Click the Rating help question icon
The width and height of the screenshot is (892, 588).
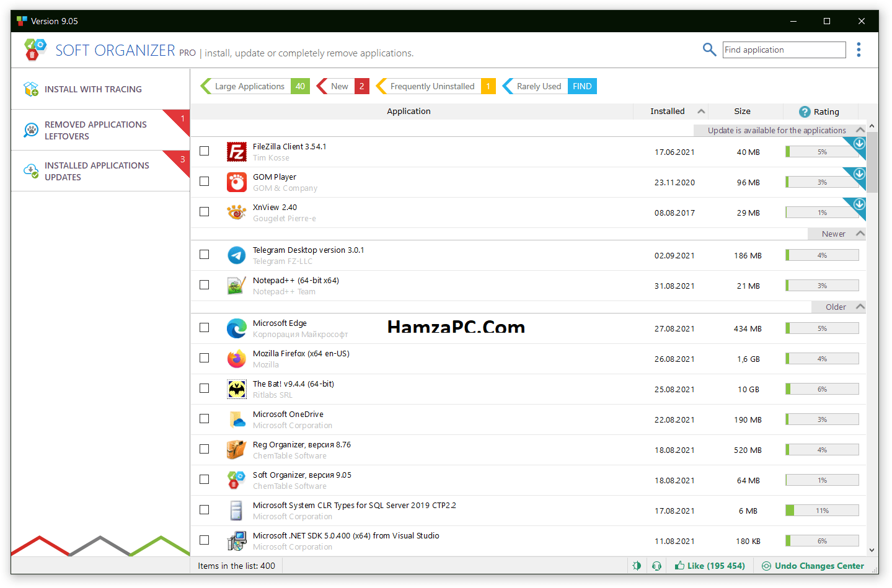pyautogui.click(x=805, y=112)
